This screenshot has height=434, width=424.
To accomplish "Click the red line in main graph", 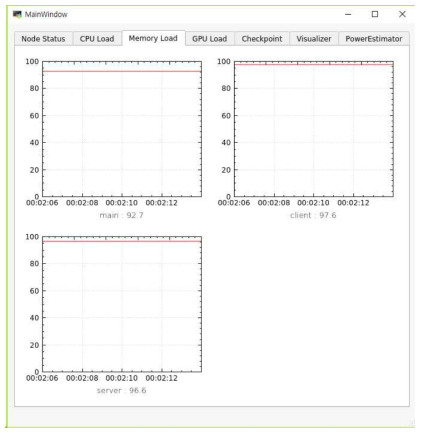I will point(122,71).
